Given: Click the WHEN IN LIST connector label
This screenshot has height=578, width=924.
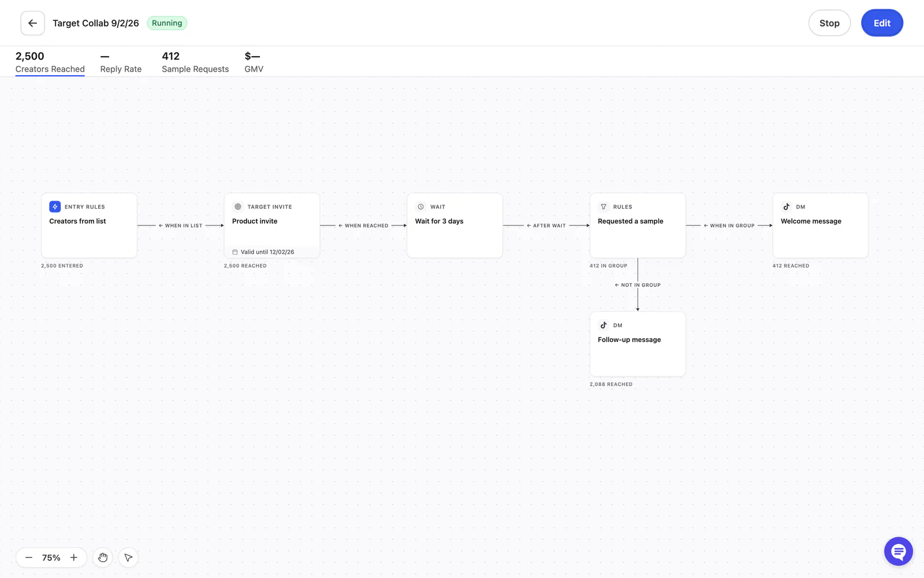Looking at the screenshot, I should [x=181, y=225].
